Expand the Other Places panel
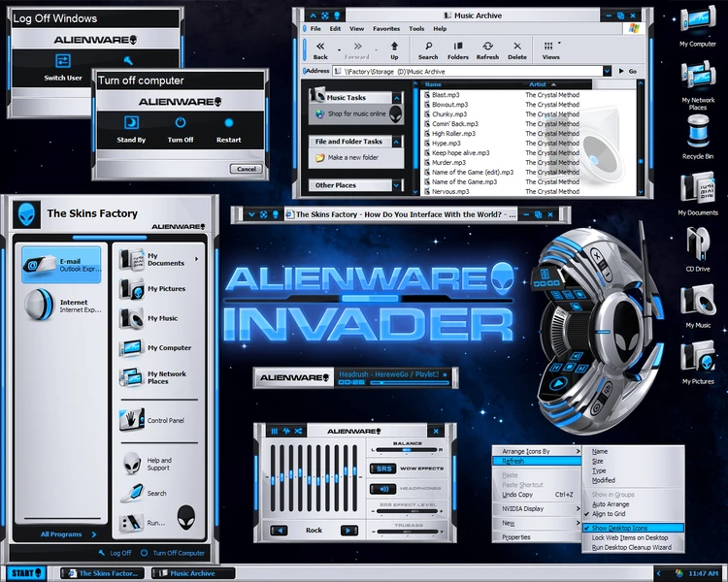The height and width of the screenshot is (582, 728). (396, 185)
